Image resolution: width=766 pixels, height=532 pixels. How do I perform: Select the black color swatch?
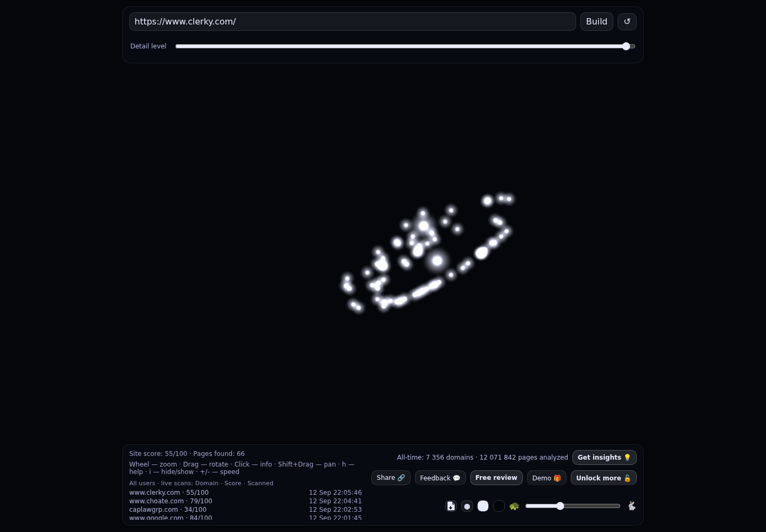click(499, 506)
